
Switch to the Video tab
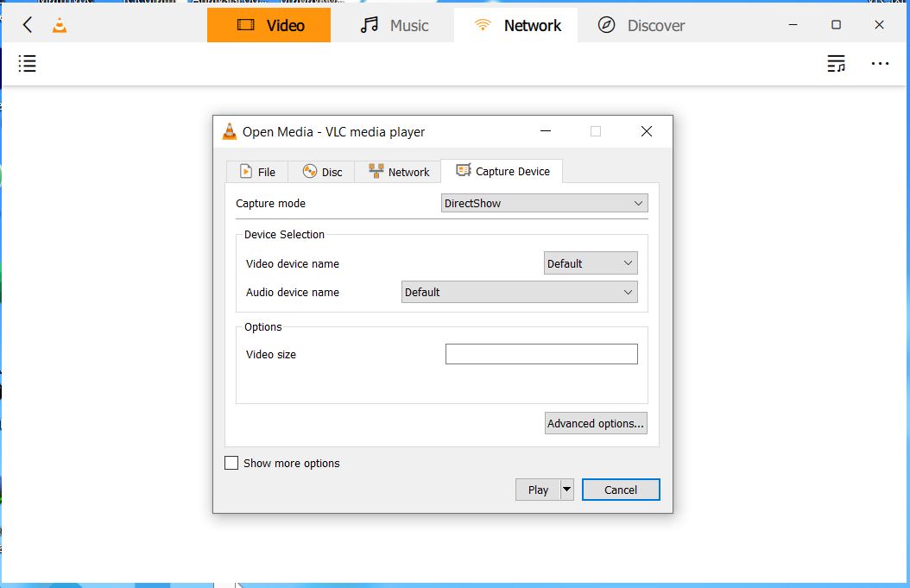tap(269, 25)
